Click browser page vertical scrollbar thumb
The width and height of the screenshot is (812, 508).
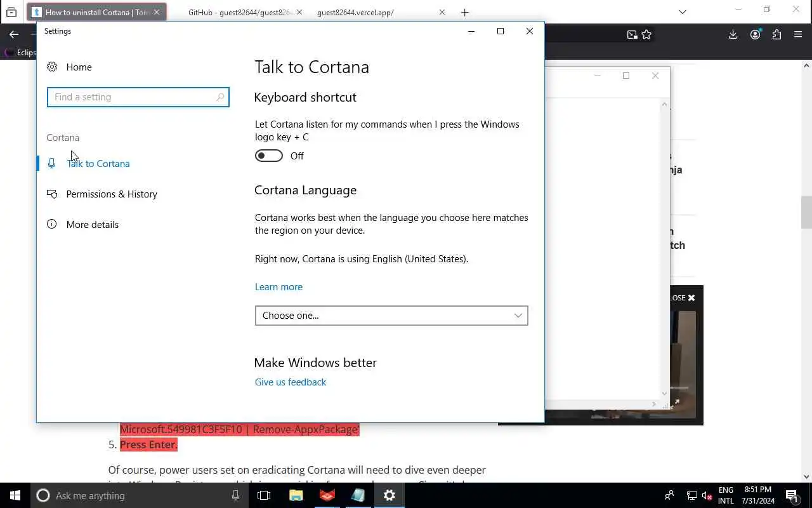[x=806, y=213]
